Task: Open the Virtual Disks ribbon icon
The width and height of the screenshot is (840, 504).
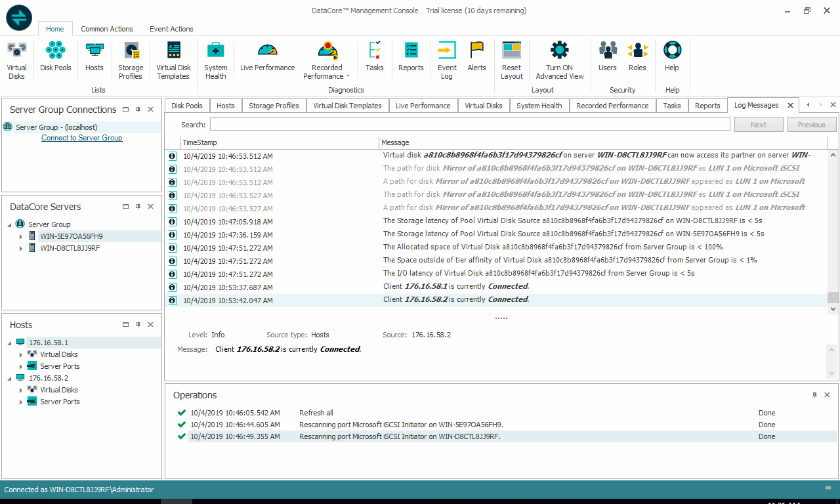Action: (16, 60)
